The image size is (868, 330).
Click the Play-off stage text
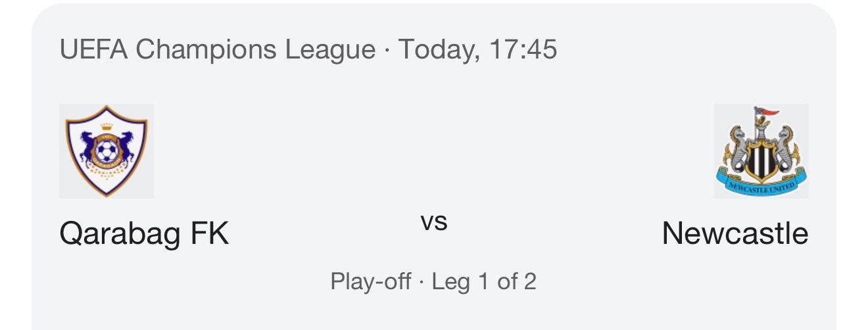(x=371, y=282)
